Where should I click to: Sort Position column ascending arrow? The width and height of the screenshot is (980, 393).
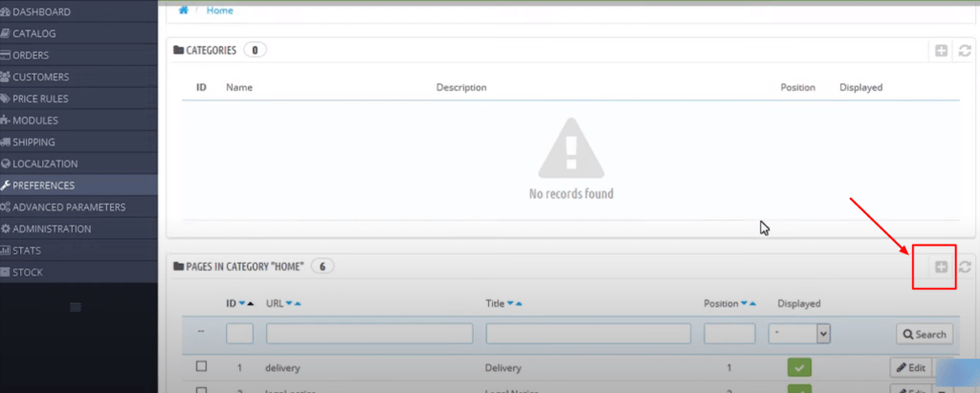click(x=753, y=304)
